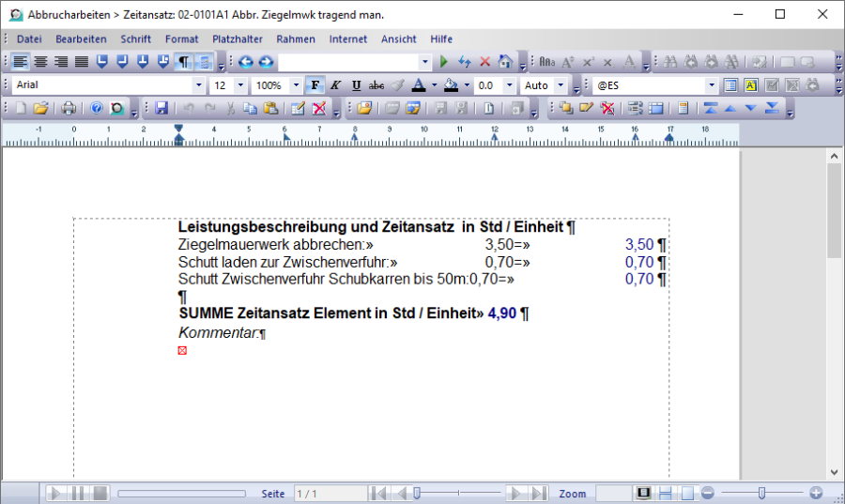
Task: Toggle Italic formatting (K button)
Action: coord(335,85)
